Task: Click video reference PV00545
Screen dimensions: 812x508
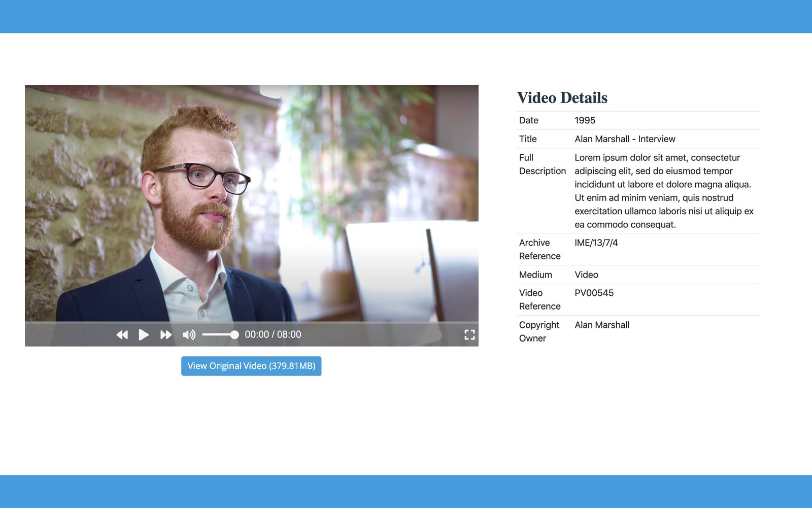Action: (594, 293)
